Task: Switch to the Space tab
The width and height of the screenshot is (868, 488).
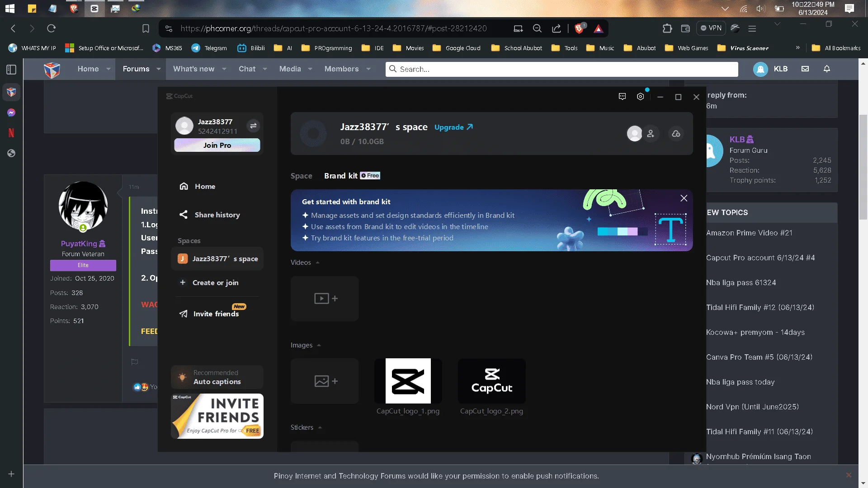Action: (301, 176)
